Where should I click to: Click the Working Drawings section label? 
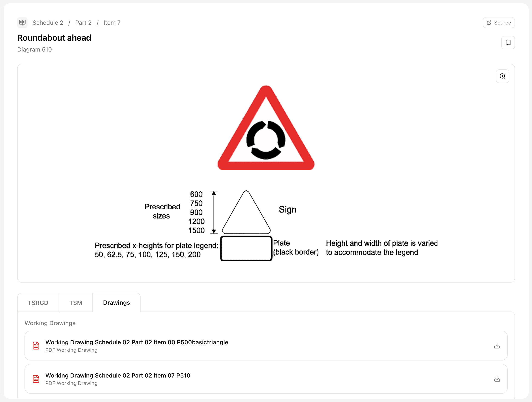(50, 323)
